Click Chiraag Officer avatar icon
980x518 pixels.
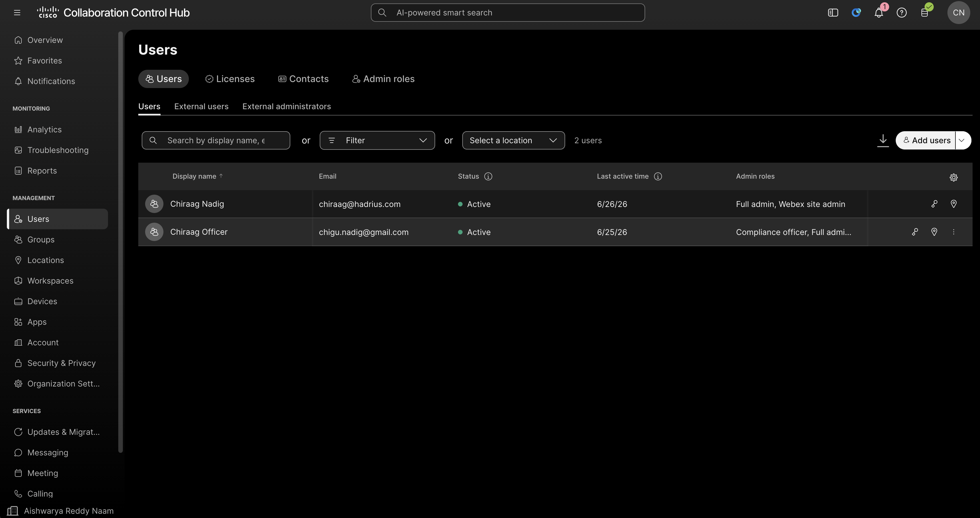tap(154, 232)
